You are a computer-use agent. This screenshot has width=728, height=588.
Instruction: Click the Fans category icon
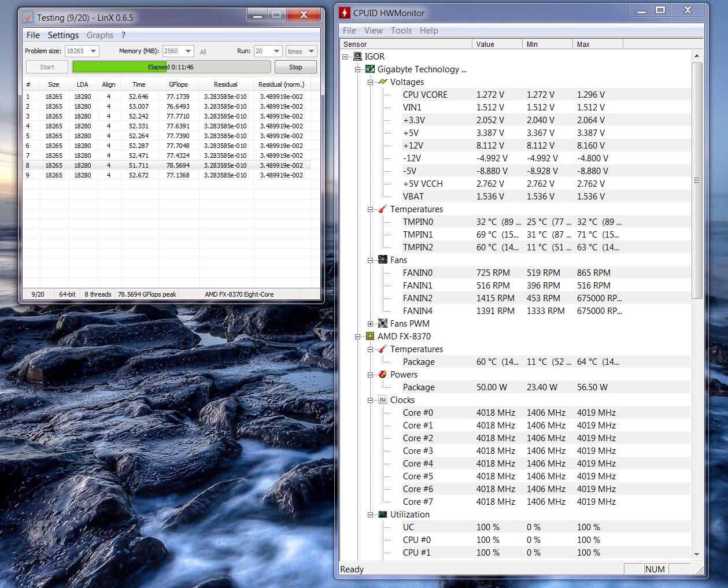(x=383, y=260)
